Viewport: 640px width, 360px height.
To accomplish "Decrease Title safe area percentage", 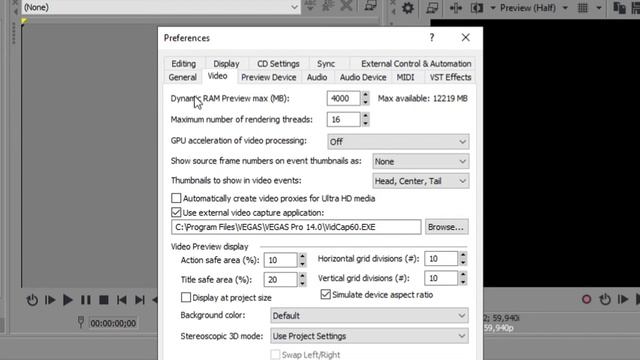I will tap(302, 283).
